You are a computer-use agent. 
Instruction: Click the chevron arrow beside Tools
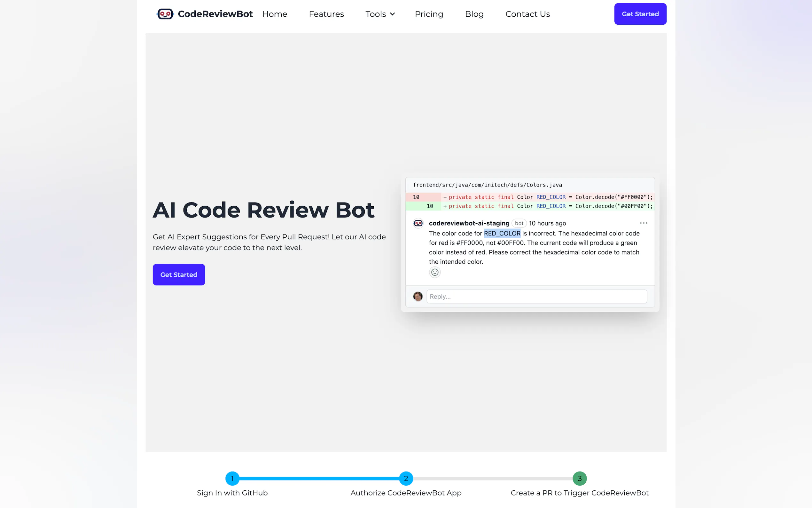[x=392, y=14]
